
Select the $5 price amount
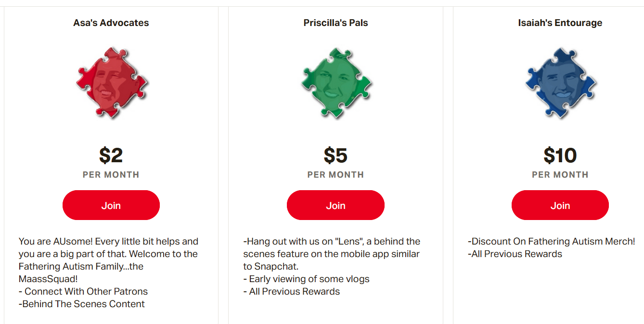click(335, 156)
